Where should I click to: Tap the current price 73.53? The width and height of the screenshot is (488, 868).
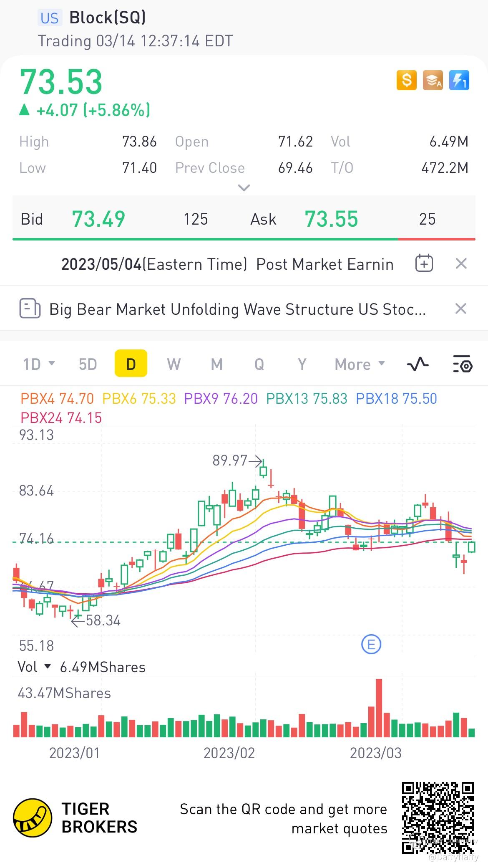61,81
